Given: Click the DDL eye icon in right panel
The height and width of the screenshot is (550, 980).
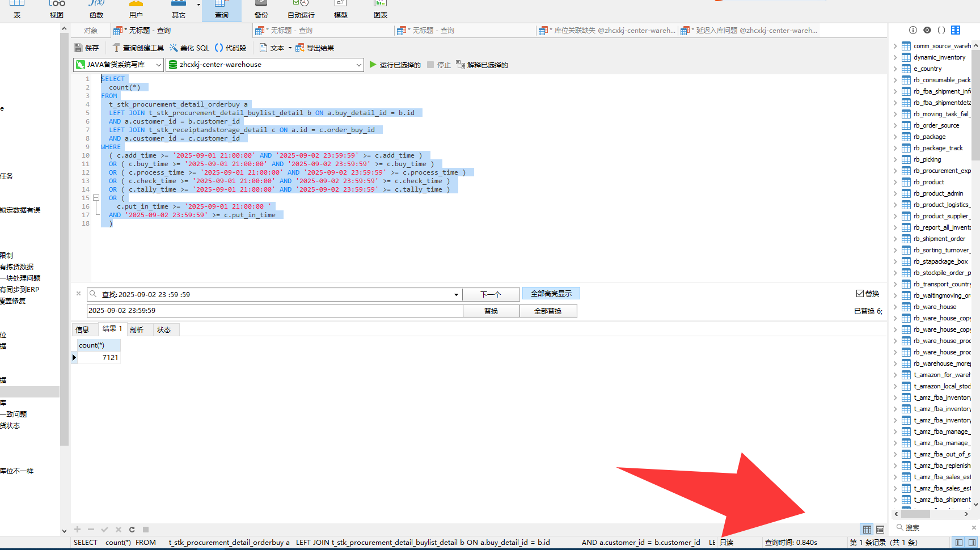Looking at the screenshot, I should 927,30.
